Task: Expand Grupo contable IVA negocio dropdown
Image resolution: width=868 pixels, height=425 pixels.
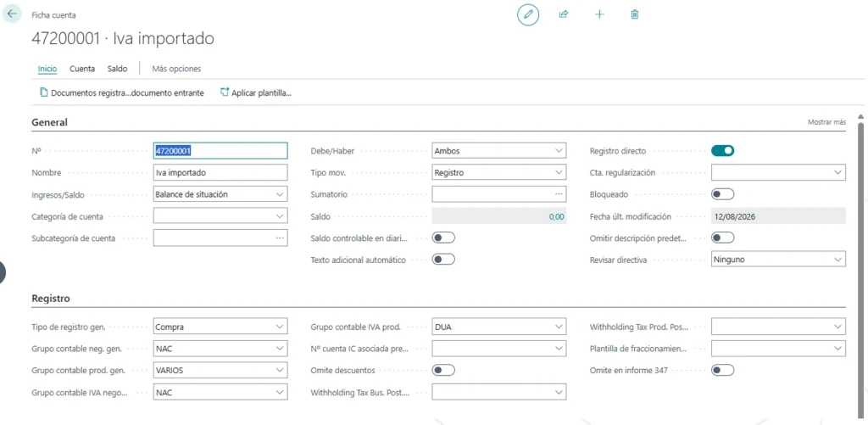Action: (280, 392)
